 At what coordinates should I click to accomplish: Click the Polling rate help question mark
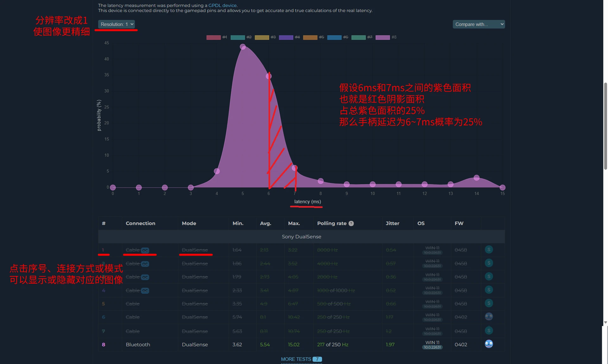[x=351, y=223]
